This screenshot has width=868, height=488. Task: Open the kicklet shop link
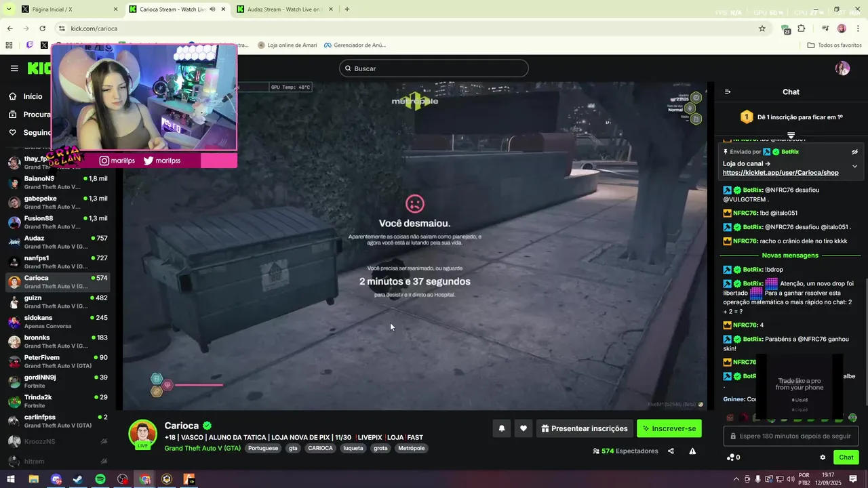tap(781, 173)
